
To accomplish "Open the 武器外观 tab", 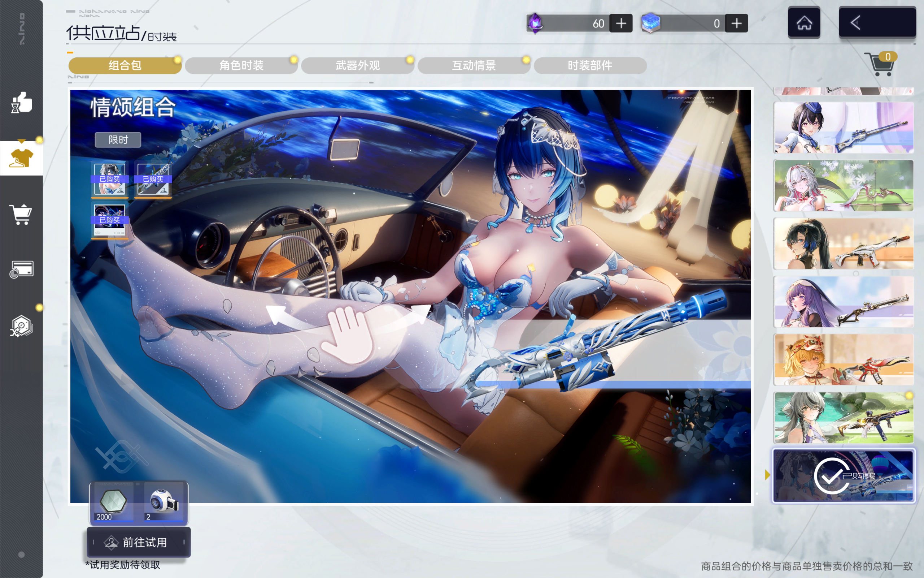I will point(357,65).
